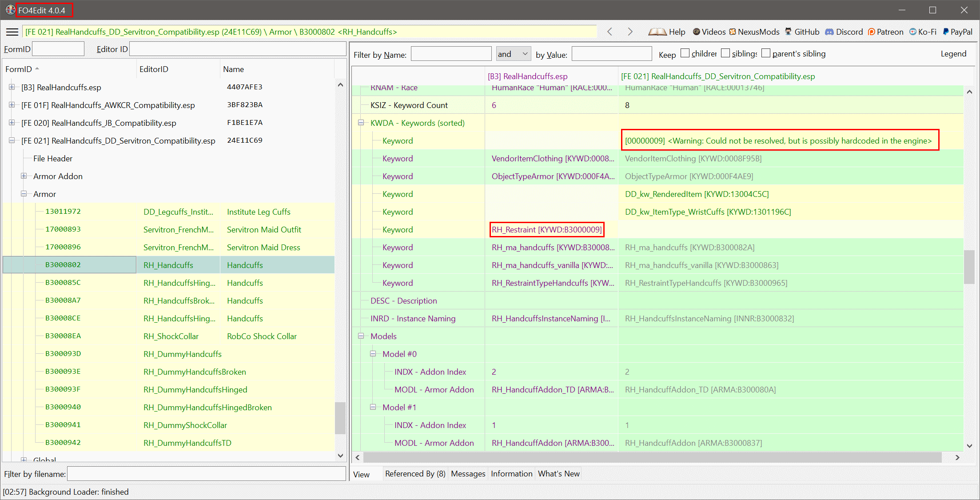Click the back navigation arrow
The image size is (980, 500).
(610, 32)
